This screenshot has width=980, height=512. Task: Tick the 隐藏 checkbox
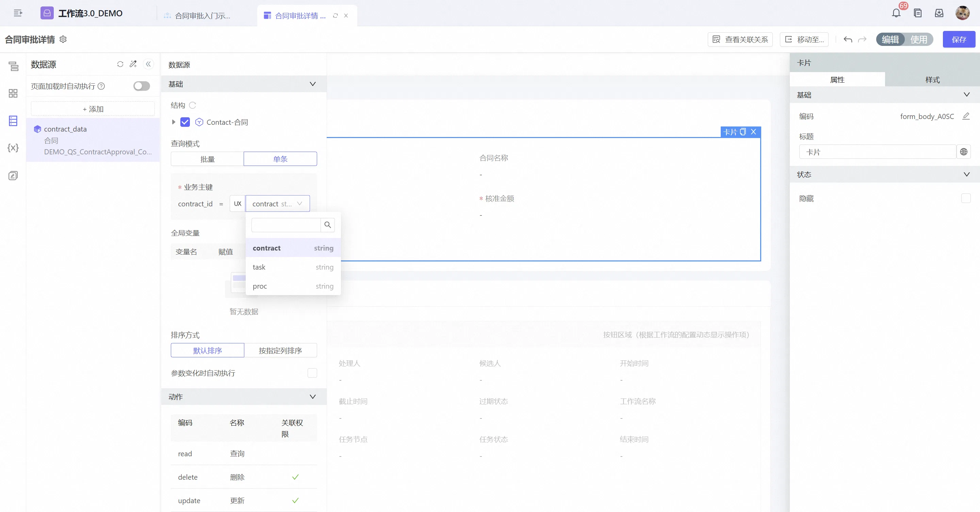click(x=966, y=199)
